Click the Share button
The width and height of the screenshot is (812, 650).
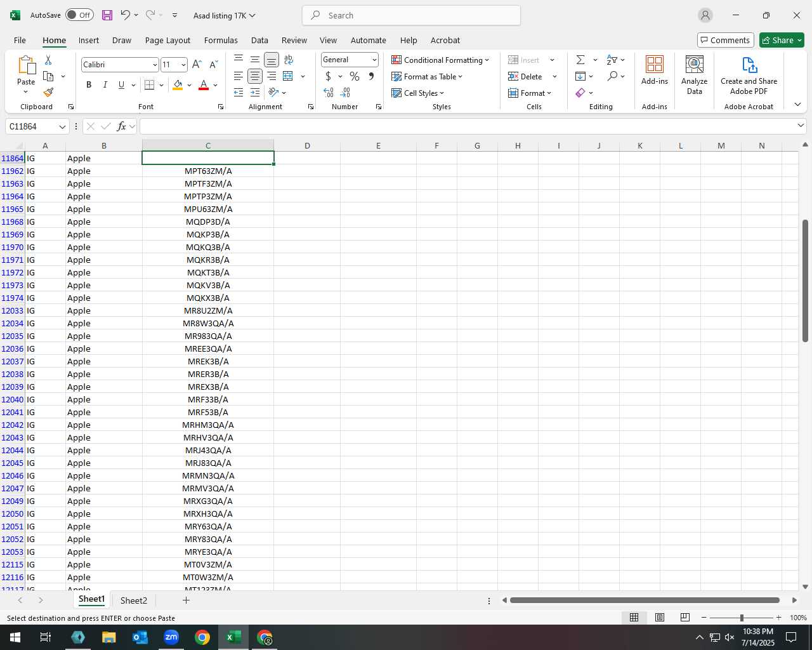(x=782, y=40)
